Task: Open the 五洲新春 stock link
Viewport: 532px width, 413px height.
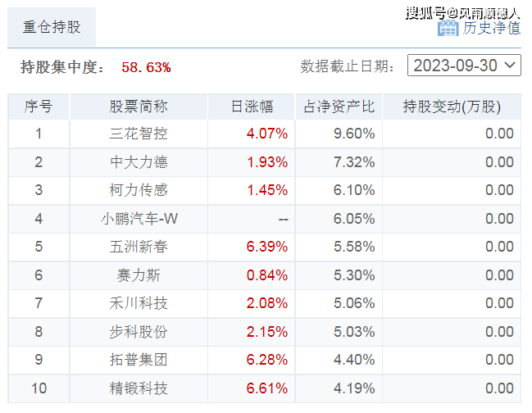Action: [x=139, y=247]
